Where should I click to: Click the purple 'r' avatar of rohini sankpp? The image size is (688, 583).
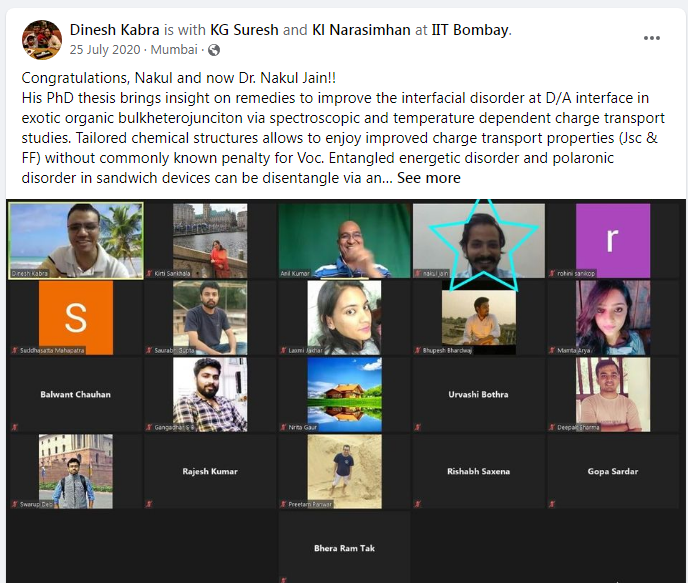click(613, 240)
